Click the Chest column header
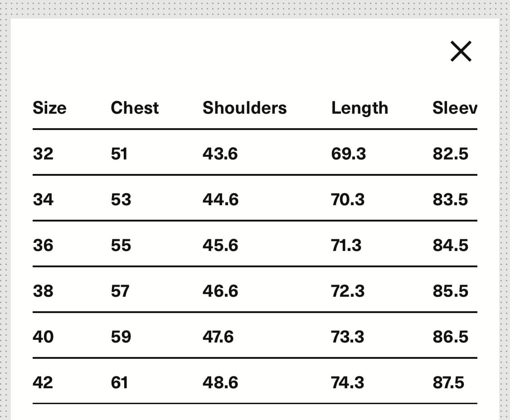Image resolution: width=510 pixels, height=420 pixels. [x=135, y=108]
